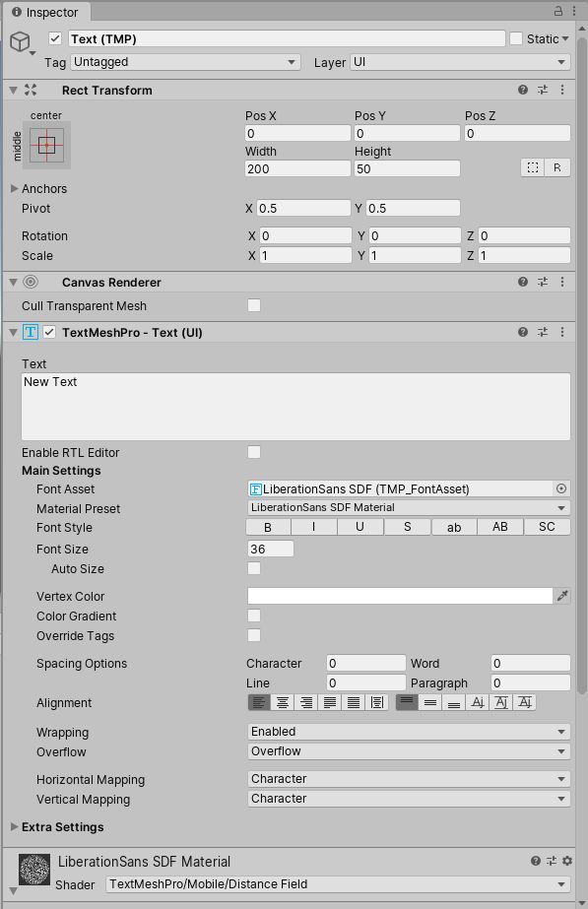Screen dimensions: 588x909
Task: Enable RTL Editor checkbox
Action: pos(254,452)
